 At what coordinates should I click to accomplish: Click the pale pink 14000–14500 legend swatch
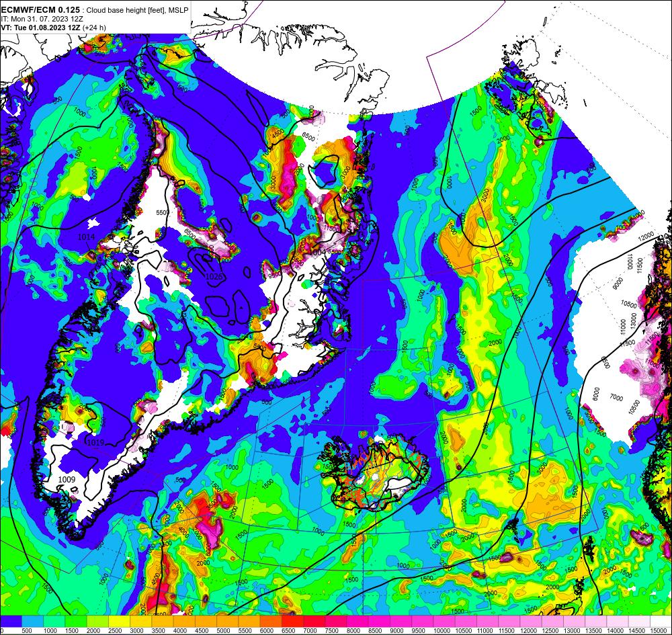click(618, 622)
